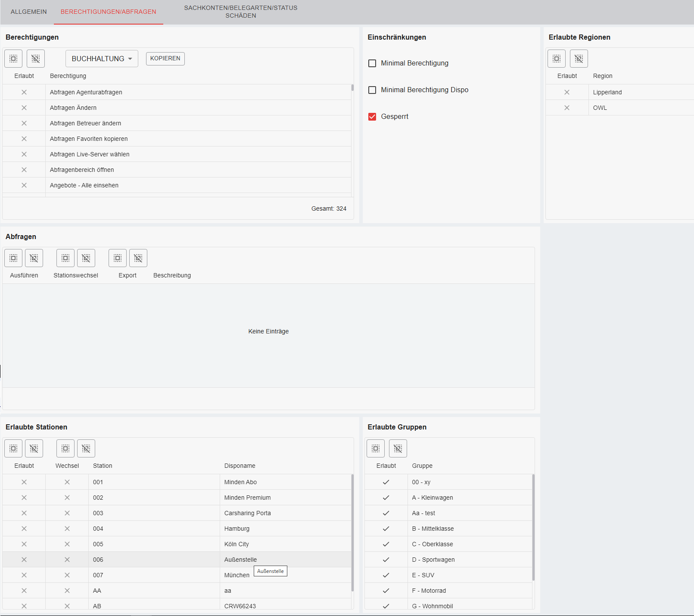Image resolution: width=694 pixels, height=616 pixels.
Task: Uncheck the Gesperrt checkbox
Action: [x=372, y=117]
